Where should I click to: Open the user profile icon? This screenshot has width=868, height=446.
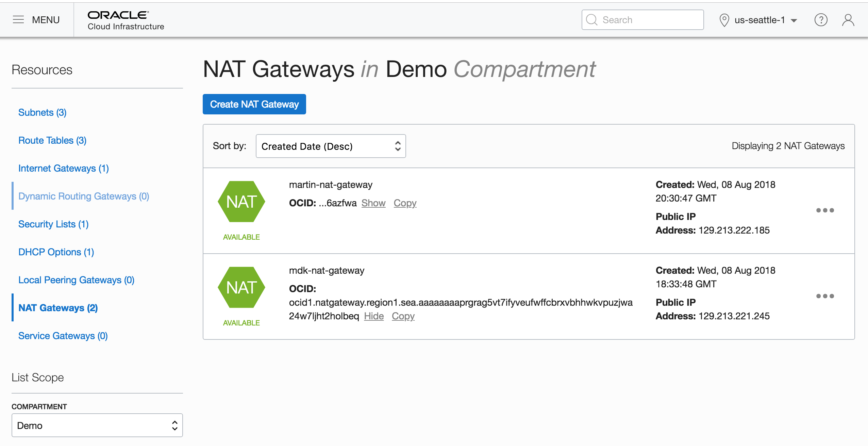[x=848, y=20]
